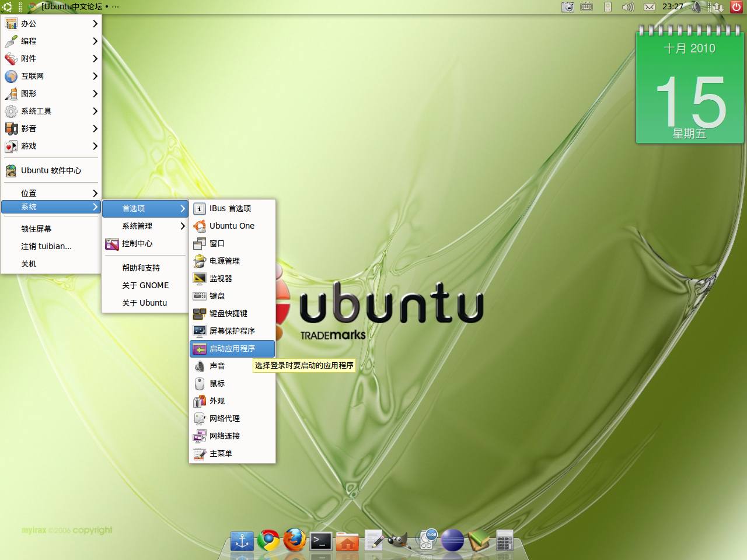Open the music player showing 0:08 in dock

click(x=427, y=540)
